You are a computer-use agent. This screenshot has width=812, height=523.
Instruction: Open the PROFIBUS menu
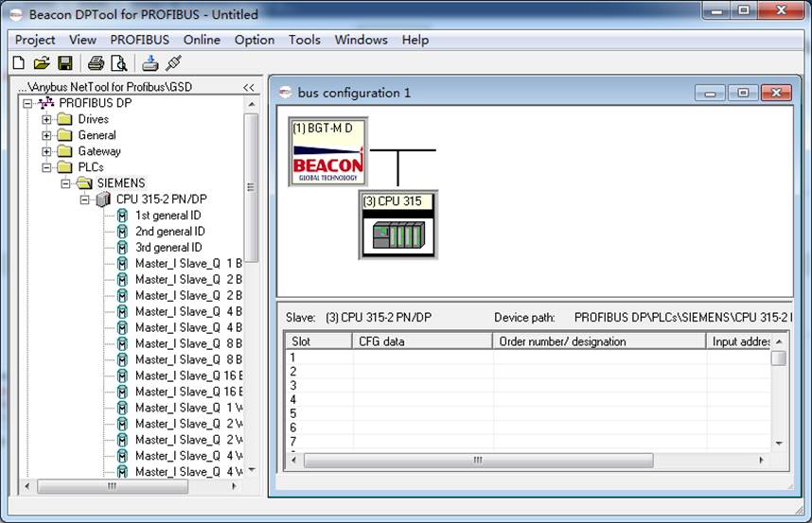pyautogui.click(x=139, y=40)
